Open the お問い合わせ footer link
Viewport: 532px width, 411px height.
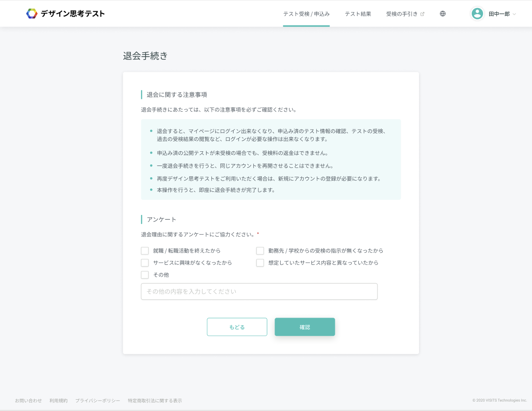pyautogui.click(x=28, y=401)
